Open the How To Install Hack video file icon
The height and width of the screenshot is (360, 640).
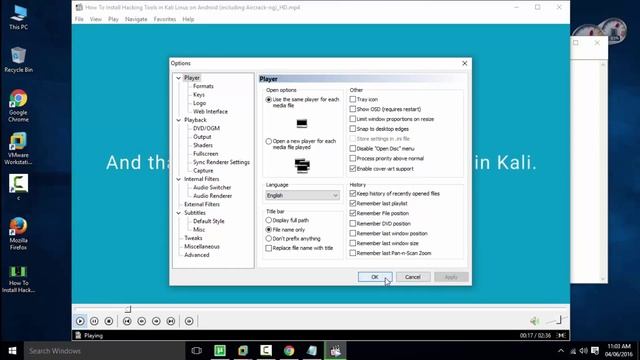(x=18, y=279)
